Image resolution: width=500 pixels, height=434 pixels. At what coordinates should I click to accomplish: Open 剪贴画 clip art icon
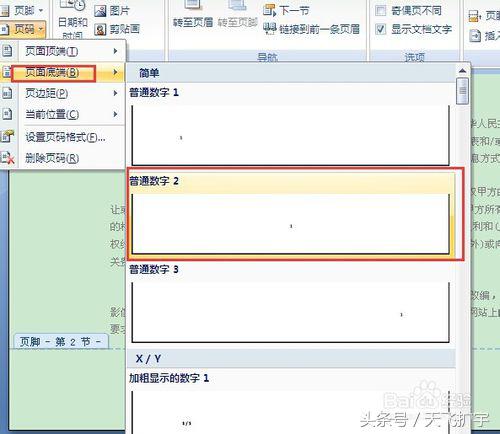100,29
